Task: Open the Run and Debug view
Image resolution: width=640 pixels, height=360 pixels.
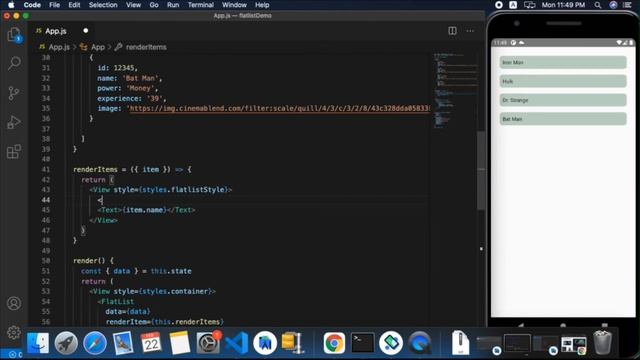Action: 14,122
